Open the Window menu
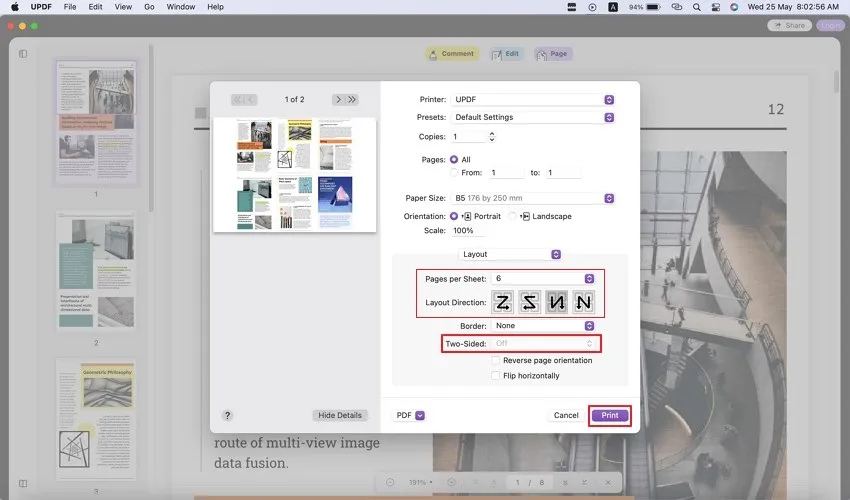This screenshot has height=500, width=850. tap(181, 7)
